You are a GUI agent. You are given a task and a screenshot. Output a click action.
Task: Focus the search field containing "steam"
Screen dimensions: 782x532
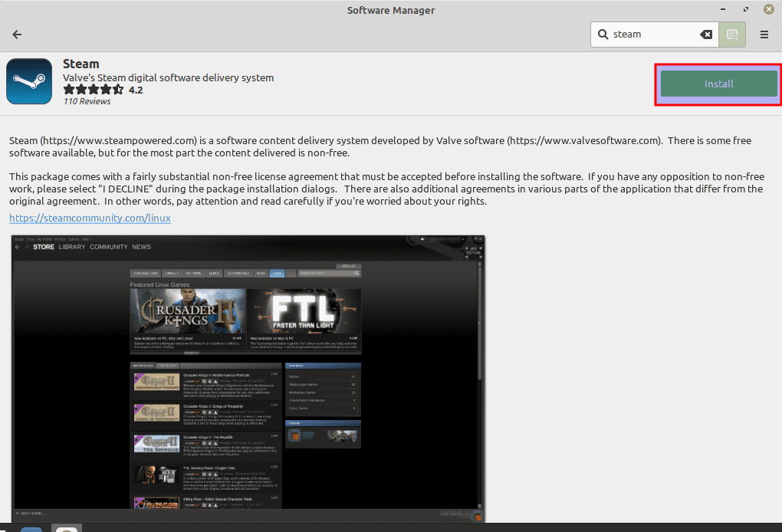pos(654,34)
